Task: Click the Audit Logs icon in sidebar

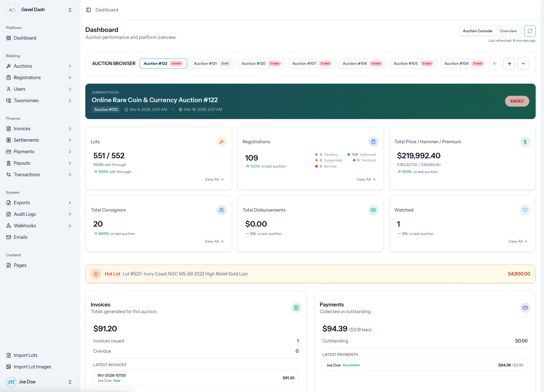Action: coord(9,214)
